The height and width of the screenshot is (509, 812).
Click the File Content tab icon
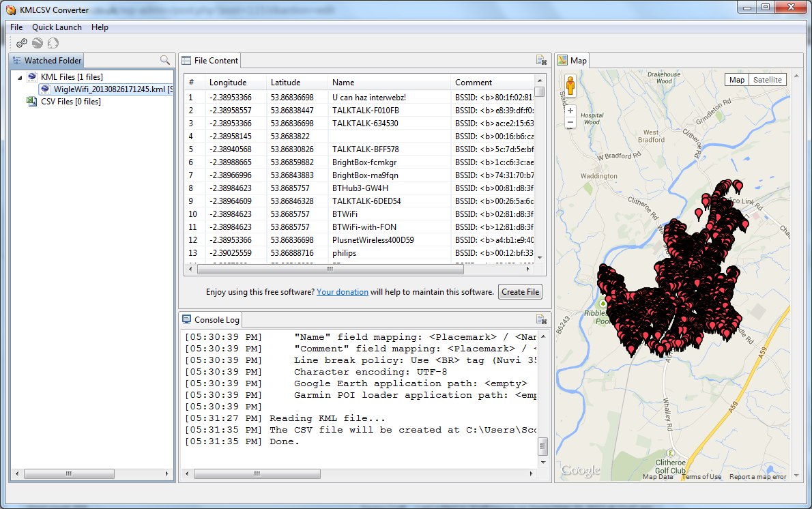tap(186, 61)
